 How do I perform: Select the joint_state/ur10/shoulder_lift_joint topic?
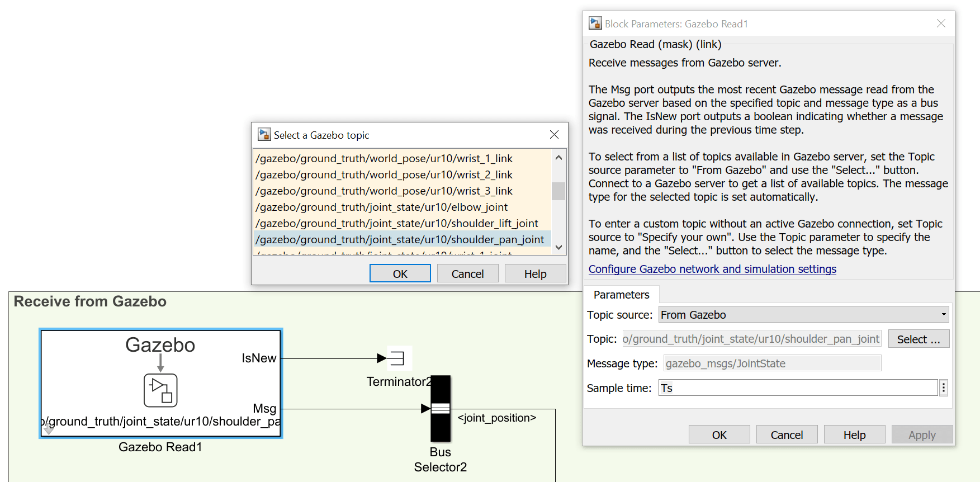click(x=403, y=223)
